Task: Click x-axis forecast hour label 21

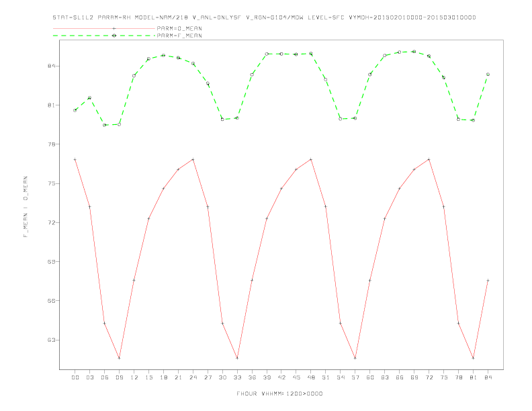Action: tap(178, 377)
